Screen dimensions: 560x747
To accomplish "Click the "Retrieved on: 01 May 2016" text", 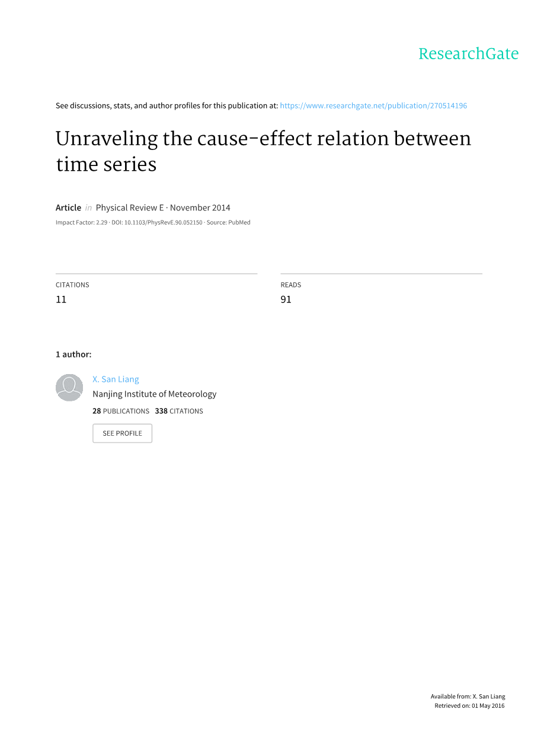I will (469, 705).
